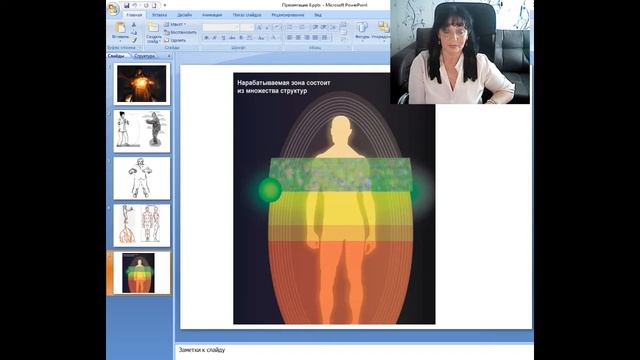Screen dimensions: 640x360
Task: Center the text
Action: 298,38
